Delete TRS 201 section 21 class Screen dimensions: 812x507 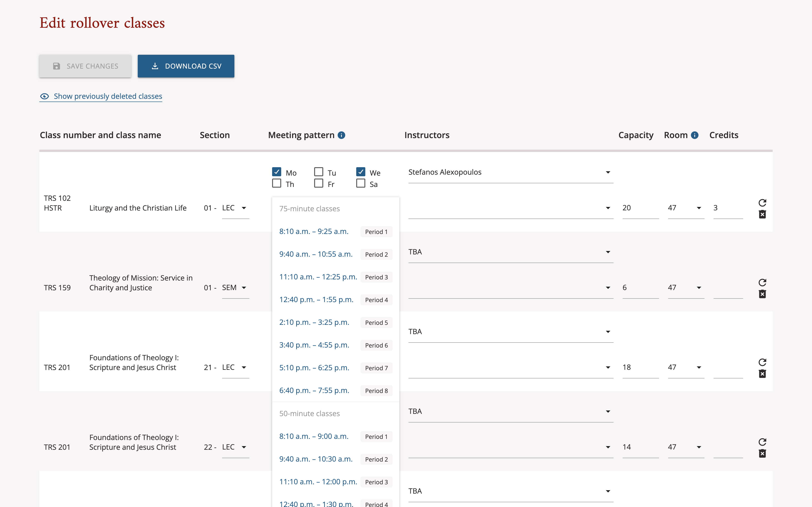coord(762,374)
